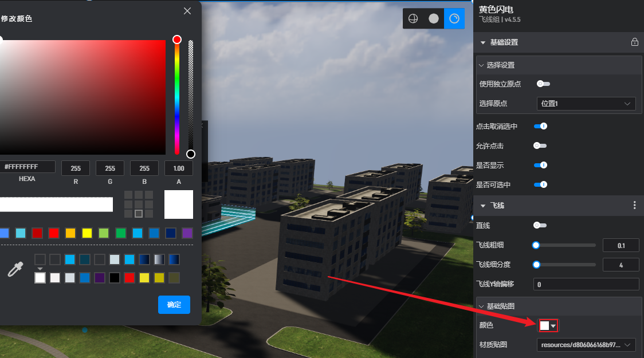Select the dark purple recent swatch
The image size is (644, 358).
tap(100, 278)
